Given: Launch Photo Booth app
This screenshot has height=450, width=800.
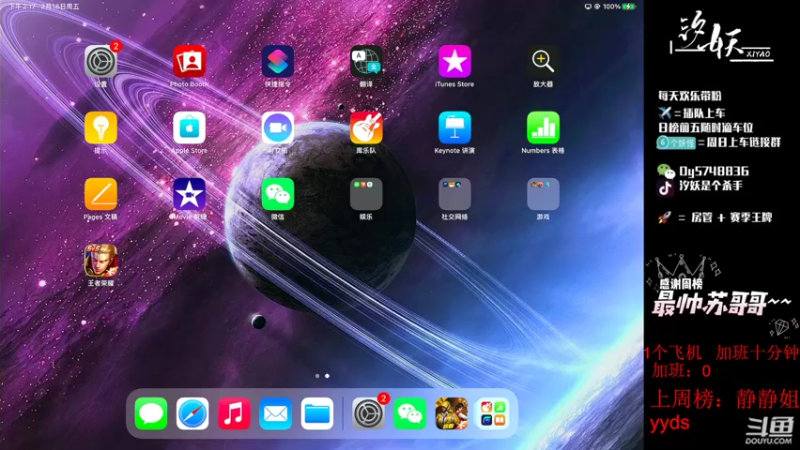Looking at the screenshot, I should [189, 62].
